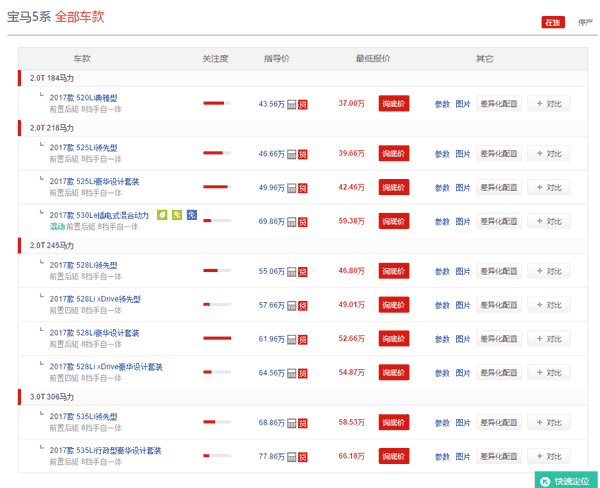This screenshot has width=600, height=488.
Task: Click lowest price 66.18万 for 535Li行政型
Action: [x=352, y=456]
